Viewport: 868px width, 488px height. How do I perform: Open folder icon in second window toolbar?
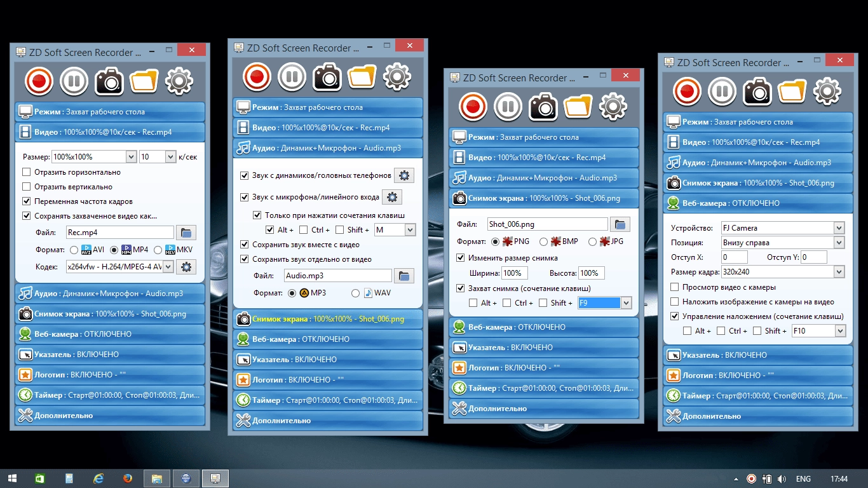[362, 76]
